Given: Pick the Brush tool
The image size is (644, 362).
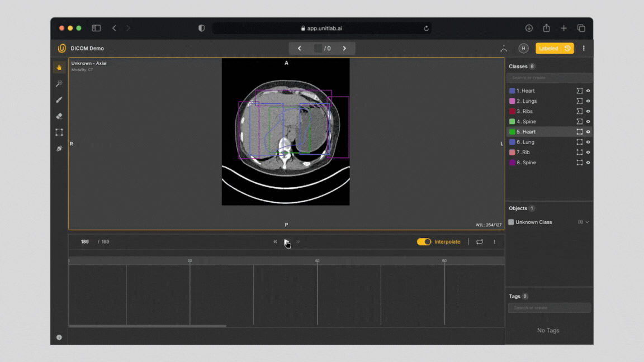Looking at the screenshot, I should (59, 99).
